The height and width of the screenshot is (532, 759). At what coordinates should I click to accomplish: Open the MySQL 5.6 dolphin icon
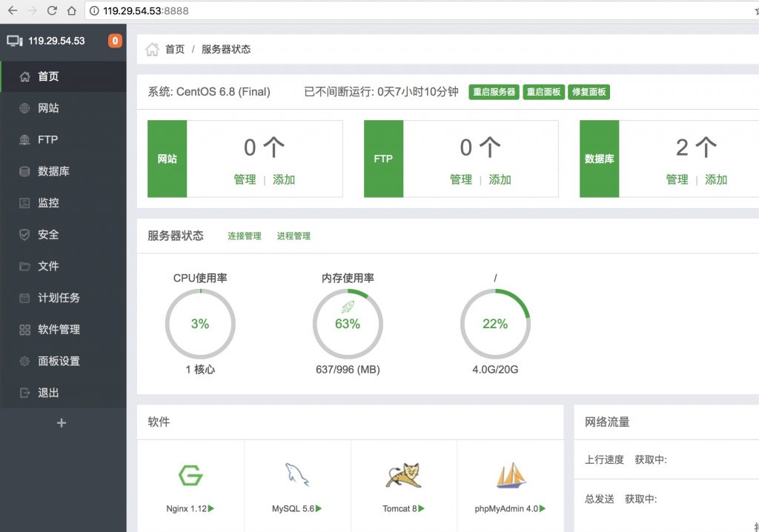[296, 475]
